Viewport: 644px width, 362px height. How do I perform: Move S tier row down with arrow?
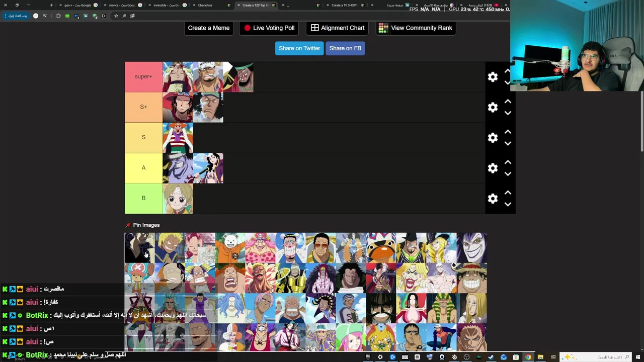(x=508, y=144)
